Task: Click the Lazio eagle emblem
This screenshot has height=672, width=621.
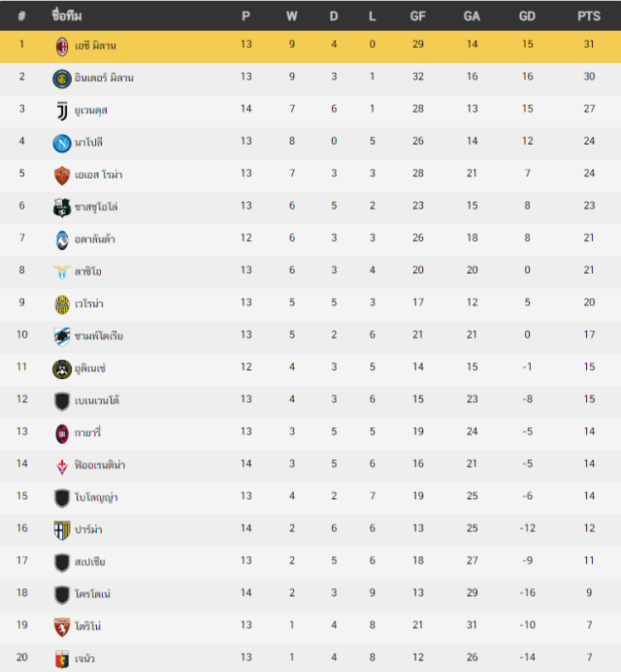Action: (62, 272)
